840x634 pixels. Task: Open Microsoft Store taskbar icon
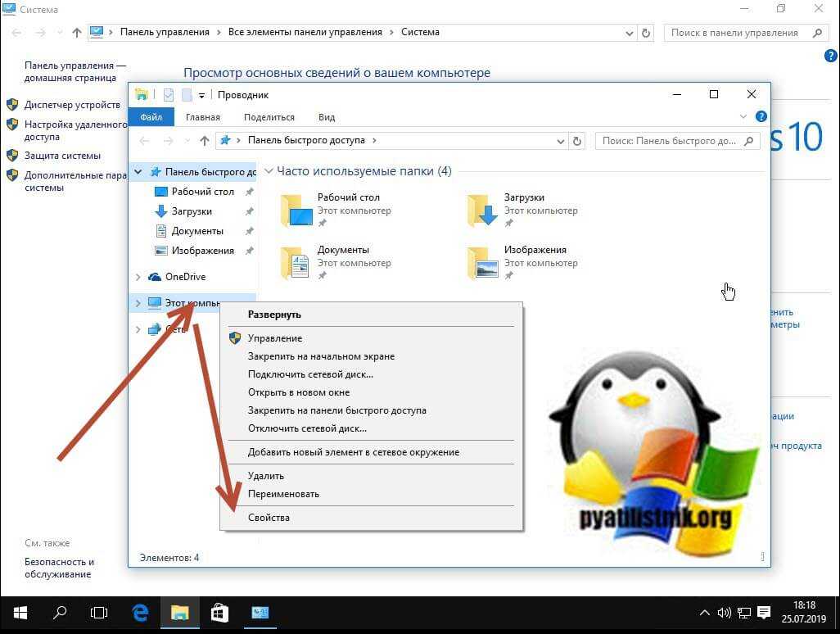219,613
